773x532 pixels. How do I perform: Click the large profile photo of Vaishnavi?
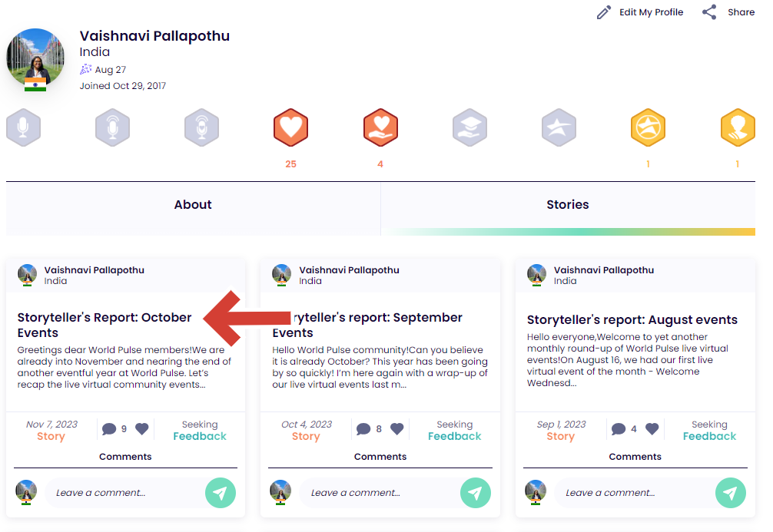pos(35,58)
